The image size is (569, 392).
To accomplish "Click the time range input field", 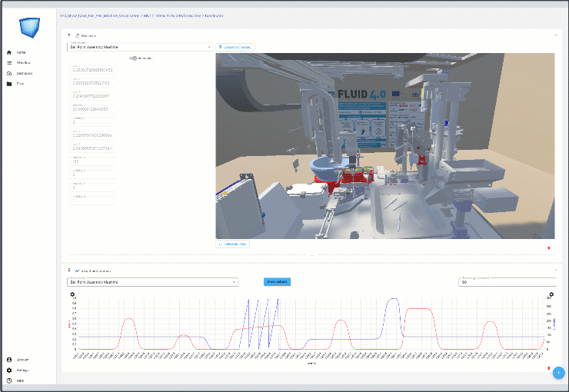I will point(507,282).
